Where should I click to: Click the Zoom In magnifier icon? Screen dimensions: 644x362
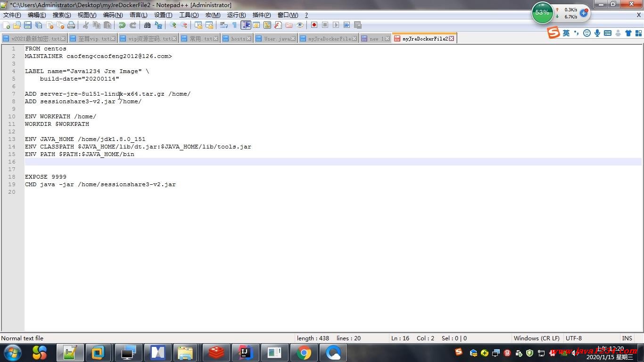click(173, 25)
